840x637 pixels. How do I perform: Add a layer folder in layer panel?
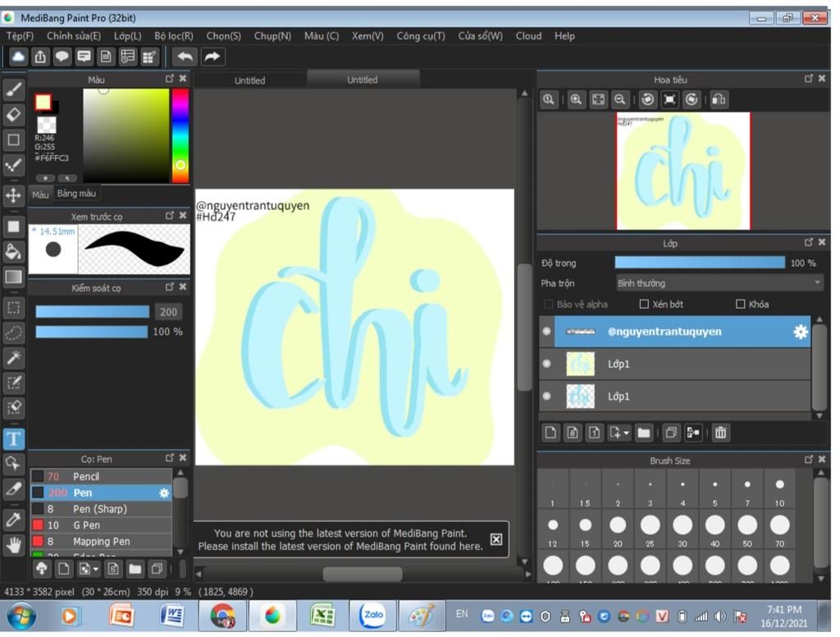tap(644, 433)
